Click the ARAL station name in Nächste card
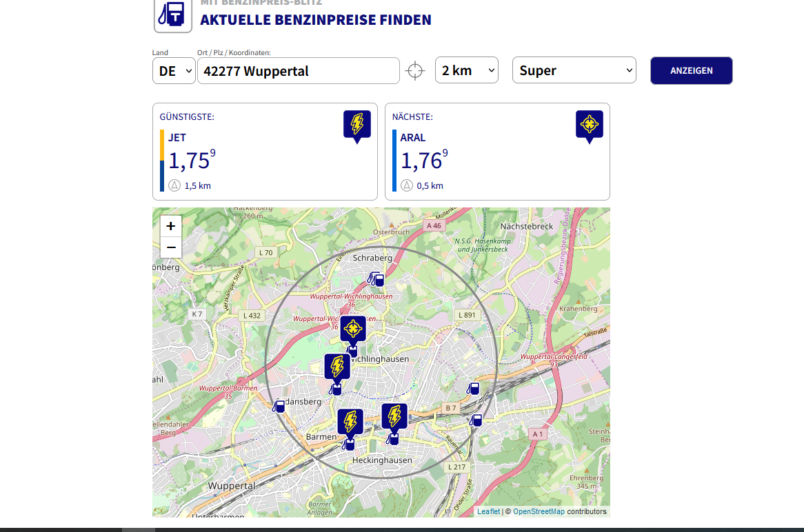Viewport: 804px width, 532px height. [413, 137]
